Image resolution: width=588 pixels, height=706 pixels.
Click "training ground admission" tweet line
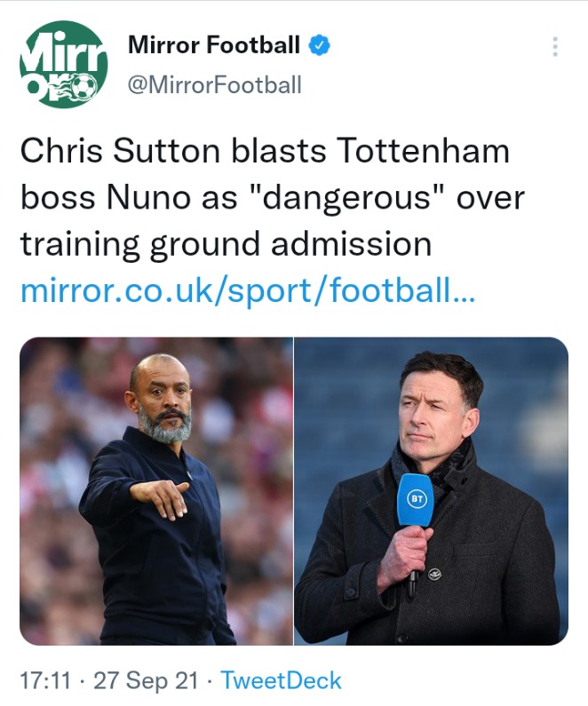tap(226, 244)
